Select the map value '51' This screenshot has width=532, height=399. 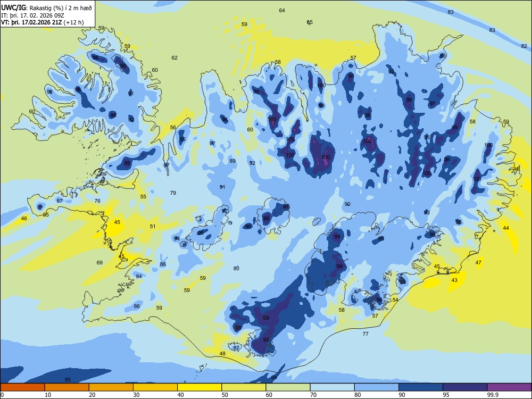coord(153,226)
